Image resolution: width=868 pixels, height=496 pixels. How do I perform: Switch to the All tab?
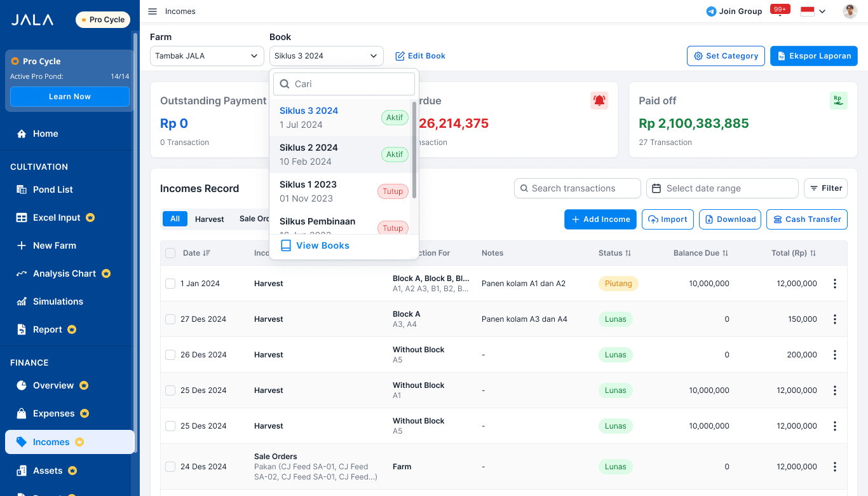pos(175,219)
